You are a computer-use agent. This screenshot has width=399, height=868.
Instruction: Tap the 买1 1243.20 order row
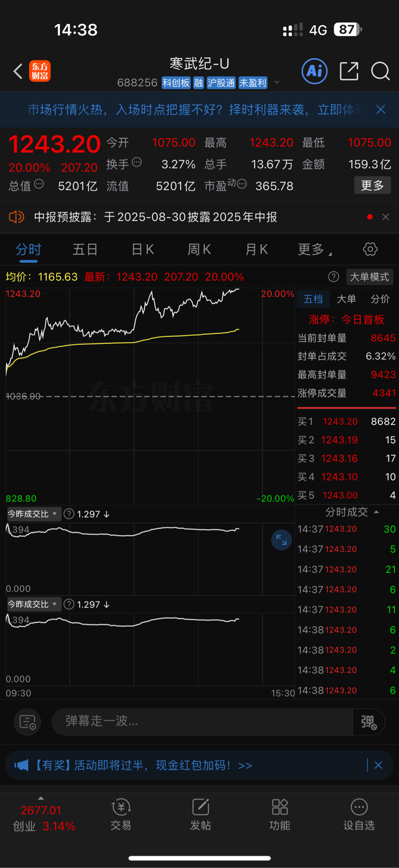click(x=347, y=421)
